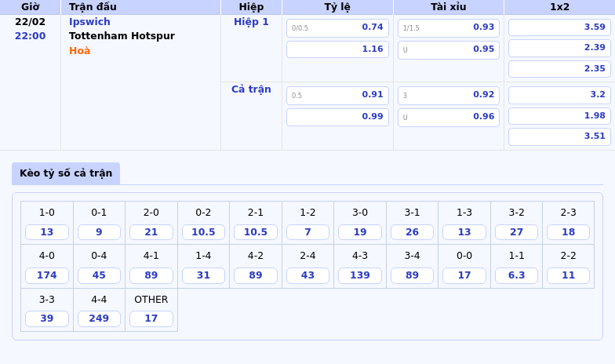615x364 pixels.
Task: Click Tottenham Hotspur team name
Action: [x=122, y=36]
